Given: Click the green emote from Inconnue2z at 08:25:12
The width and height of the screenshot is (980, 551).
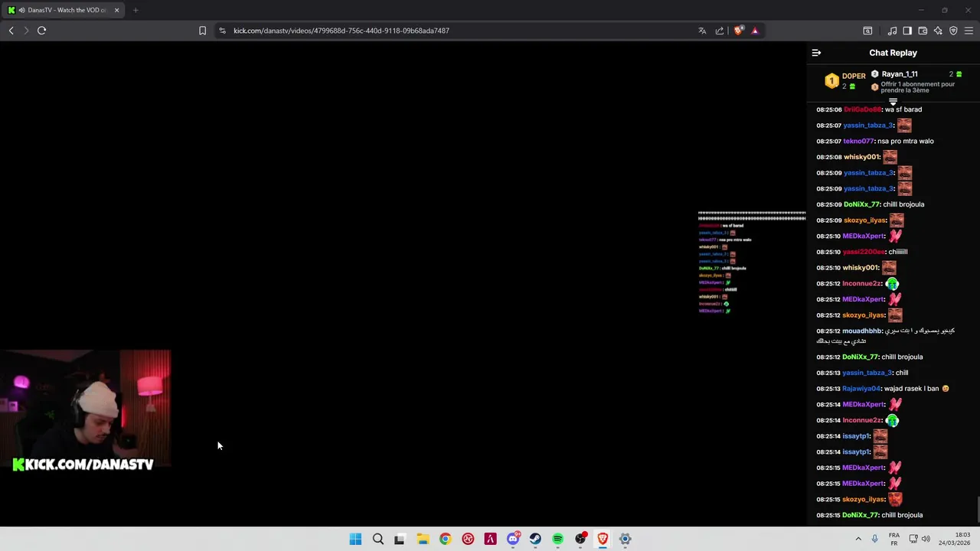Looking at the screenshot, I should pos(892,283).
